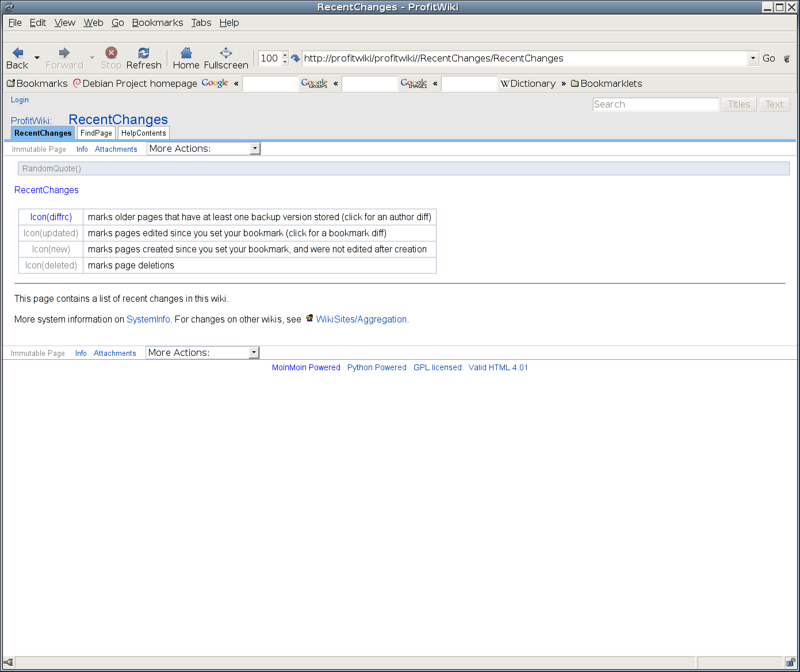Open the SystemInfo link
This screenshot has height=672, width=800.
[x=148, y=320]
